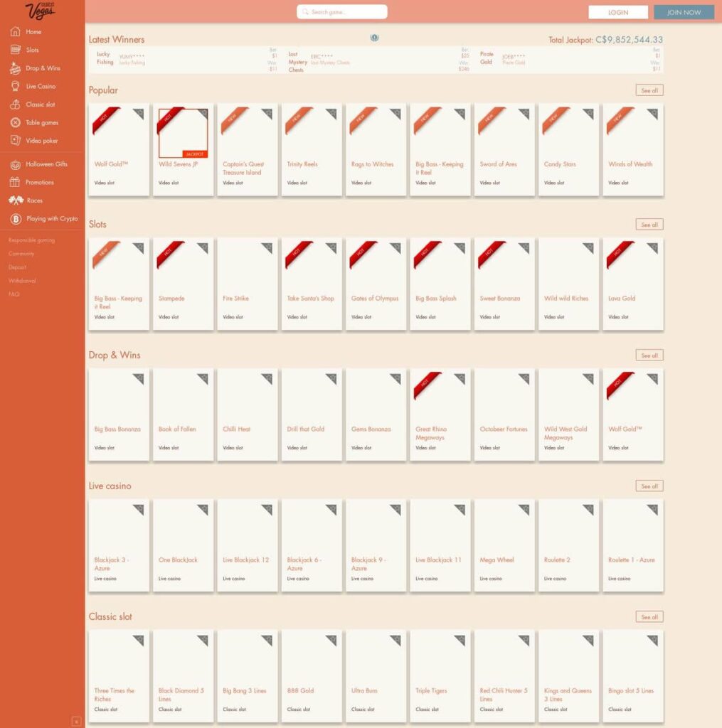Open the Home icon in sidebar

tap(15, 31)
